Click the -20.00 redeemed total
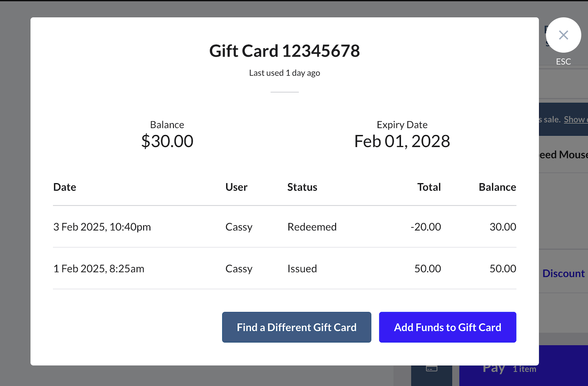 (x=426, y=227)
